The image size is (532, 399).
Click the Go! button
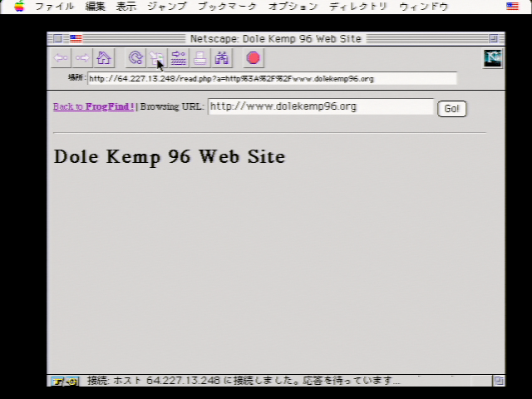click(452, 109)
